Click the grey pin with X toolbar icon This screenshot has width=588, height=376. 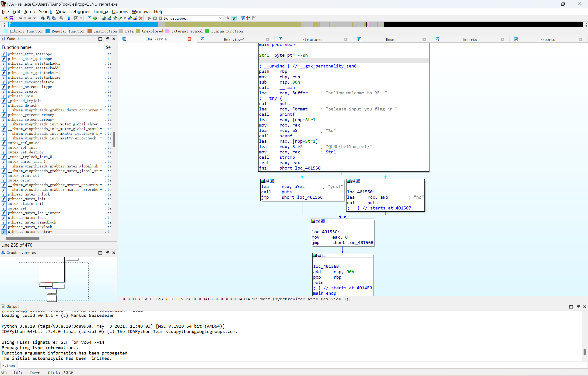point(254,18)
